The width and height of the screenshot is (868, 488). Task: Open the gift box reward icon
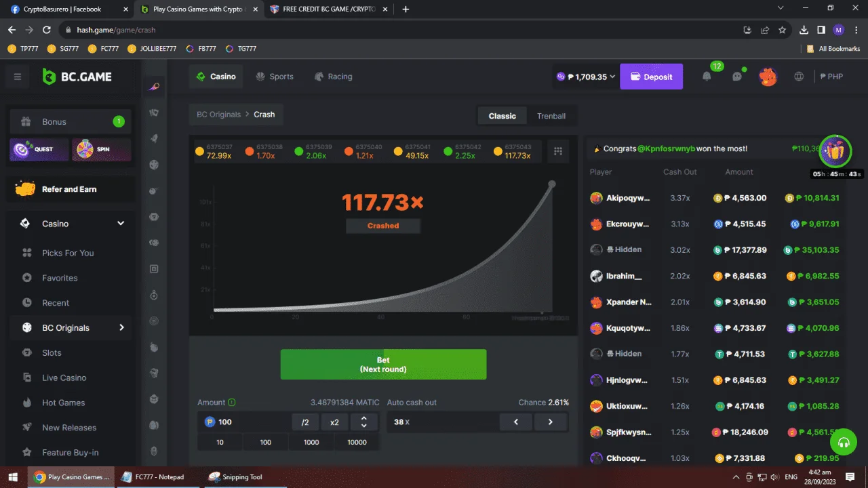coord(835,151)
